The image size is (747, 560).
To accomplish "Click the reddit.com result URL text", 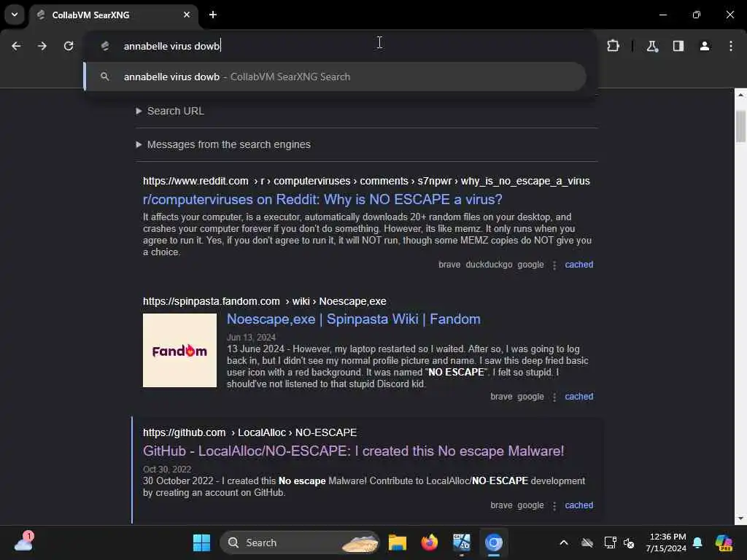I will (366, 181).
